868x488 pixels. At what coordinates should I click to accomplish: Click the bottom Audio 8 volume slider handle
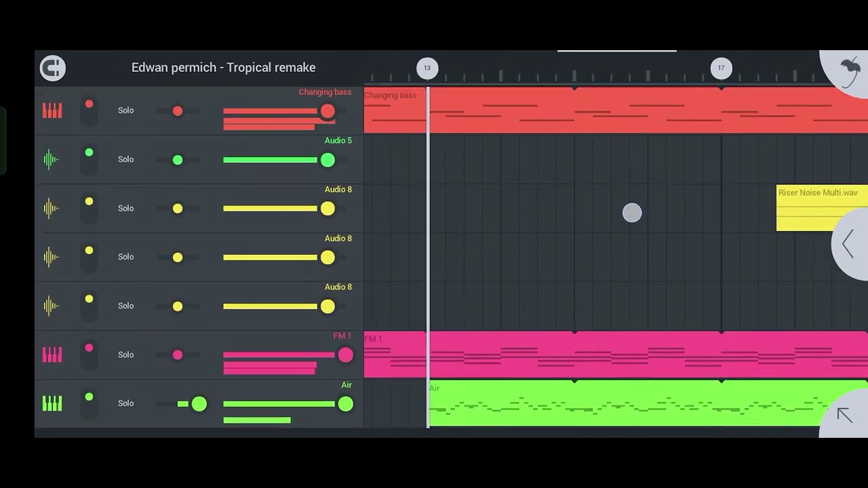coord(328,306)
